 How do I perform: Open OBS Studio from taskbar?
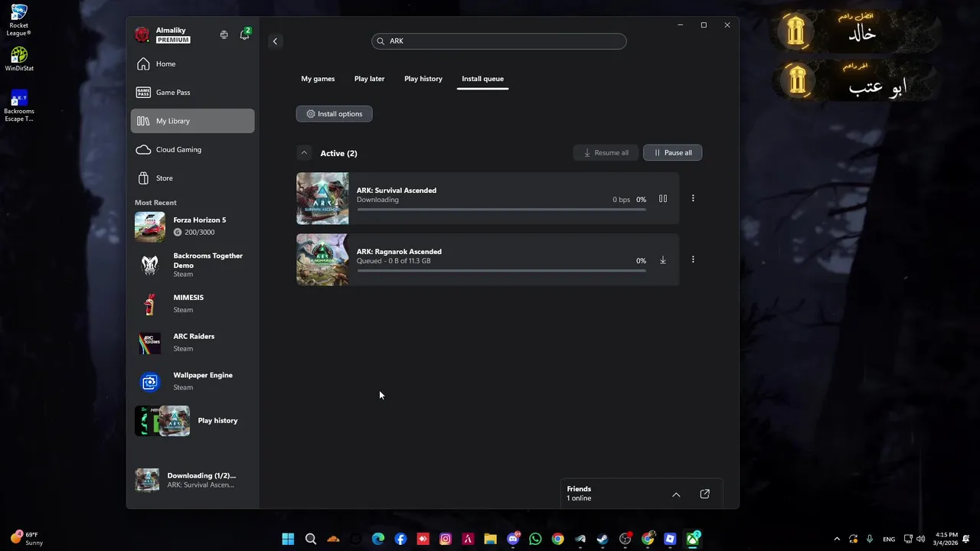pyautogui.click(x=625, y=539)
